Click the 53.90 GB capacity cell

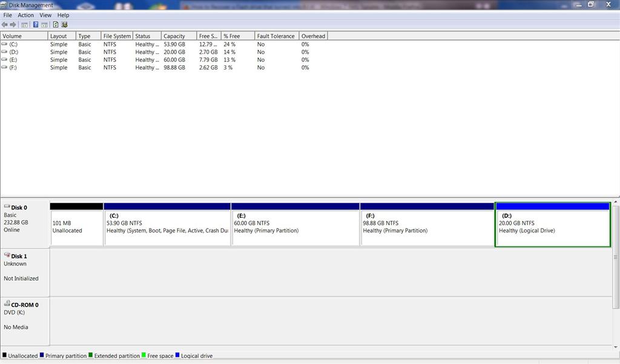coord(174,44)
